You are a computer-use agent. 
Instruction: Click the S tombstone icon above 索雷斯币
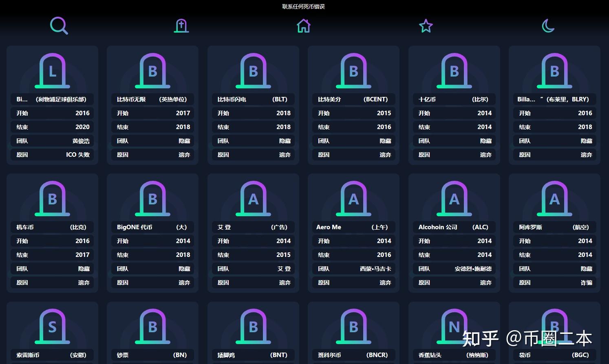pyautogui.click(x=52, y=327)
